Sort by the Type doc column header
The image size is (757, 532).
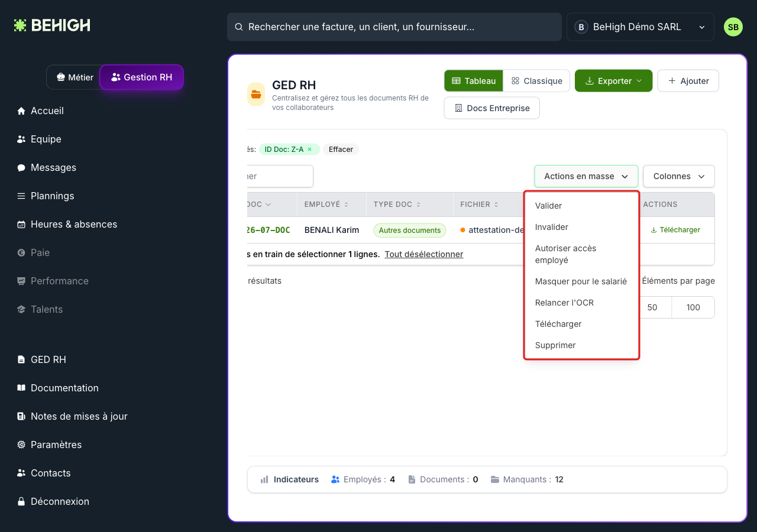tap(397, 205)
